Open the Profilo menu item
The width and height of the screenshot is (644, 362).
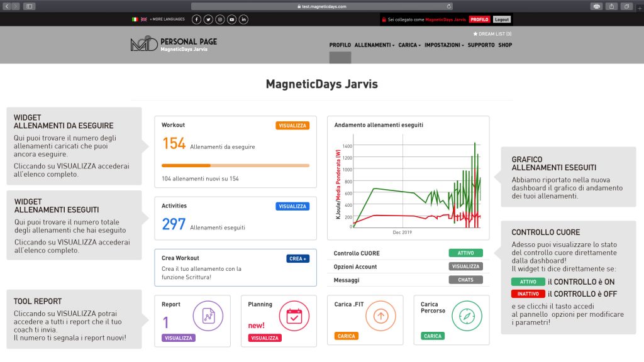340,45
